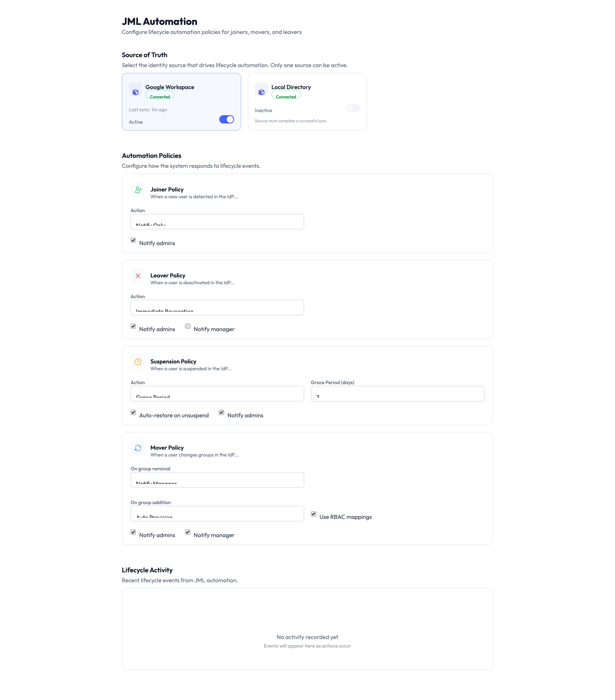Uncheck Notify admins in Joiner Policy
Viewport: 615px width, 700px height.
click(x=133, y=240)
